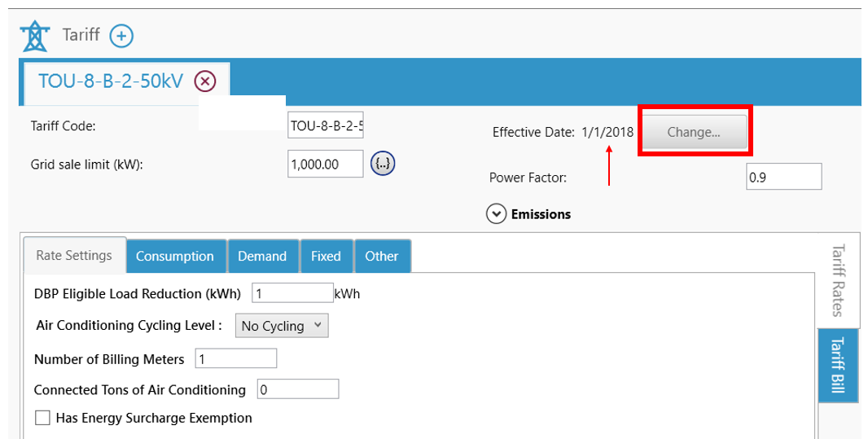This screenshot has width=868, height=439.
Task: Click Connected Tons of Air Conditioning field
Action: (297, 389)
